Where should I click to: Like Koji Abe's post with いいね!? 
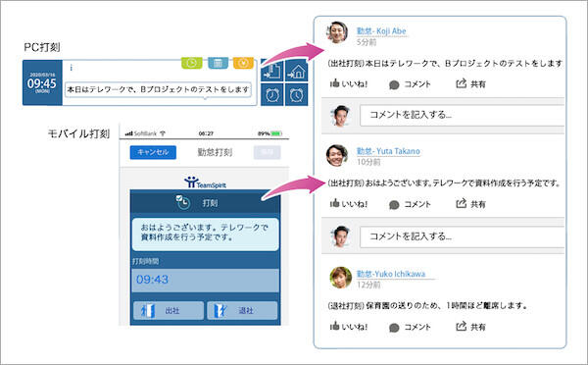coord(349,83)
